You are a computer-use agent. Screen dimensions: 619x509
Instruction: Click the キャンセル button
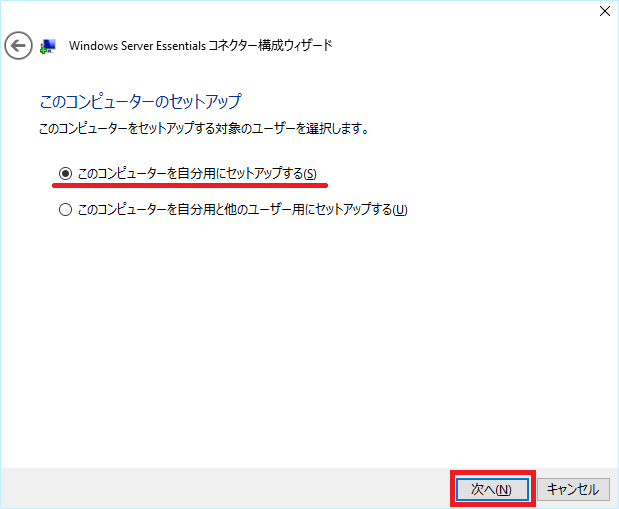click(573, 490)
